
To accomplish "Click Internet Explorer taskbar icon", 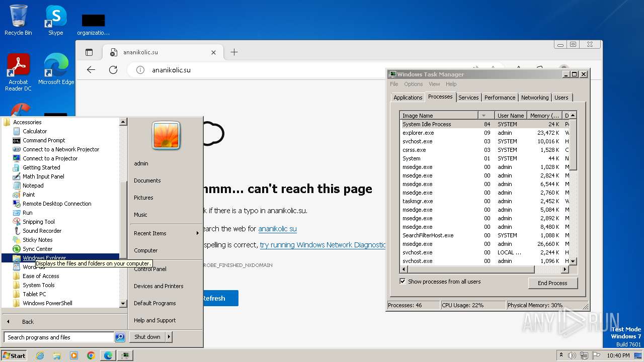I will tap(40, 355).
